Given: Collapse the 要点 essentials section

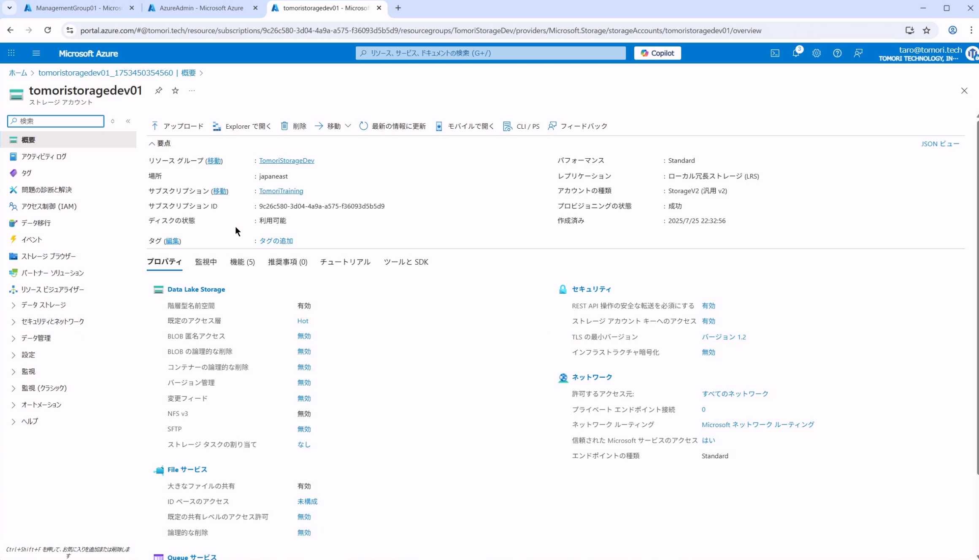Looking at the screenshot, I should [x=152, y=143].
